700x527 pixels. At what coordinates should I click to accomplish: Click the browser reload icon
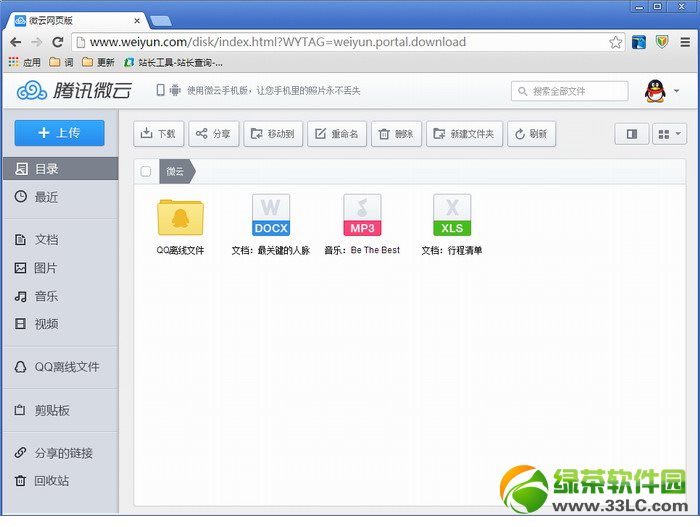[x=58, y=42]
